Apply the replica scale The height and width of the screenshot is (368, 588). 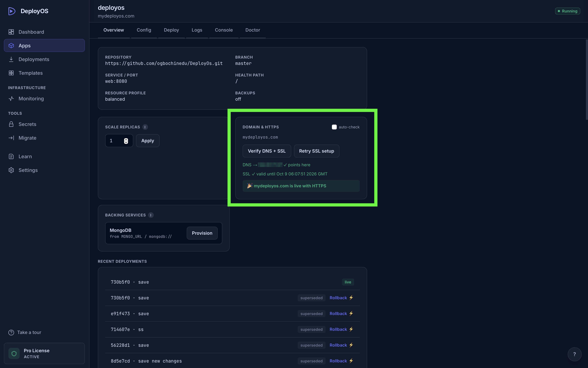click(148, 141)
